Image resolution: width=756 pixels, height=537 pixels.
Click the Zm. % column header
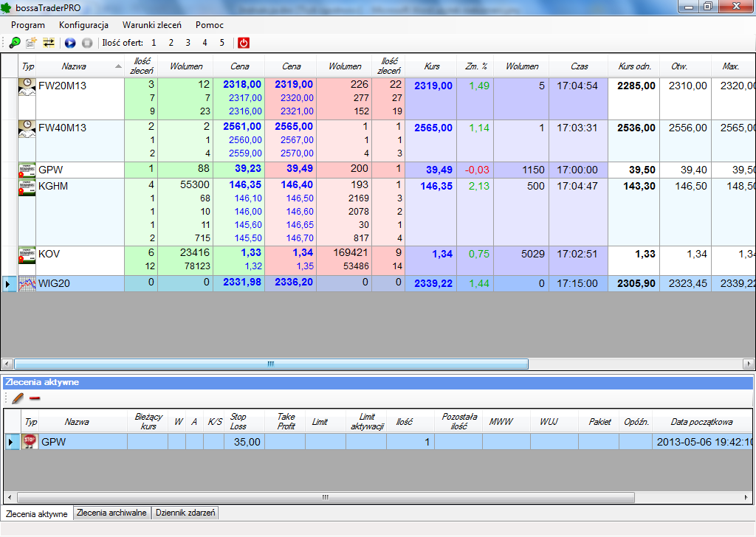pyautogui.click(x=476, y=66)
